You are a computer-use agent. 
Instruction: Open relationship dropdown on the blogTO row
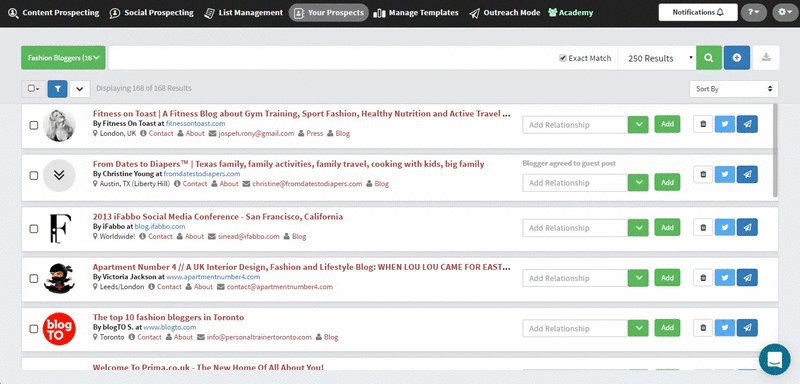(638, 328)
